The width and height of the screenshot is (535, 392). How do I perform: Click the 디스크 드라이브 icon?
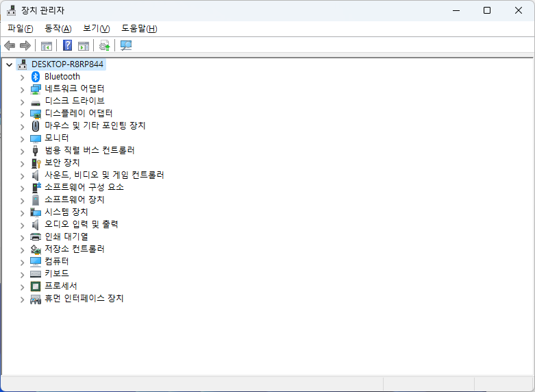(x=36, y=103)
